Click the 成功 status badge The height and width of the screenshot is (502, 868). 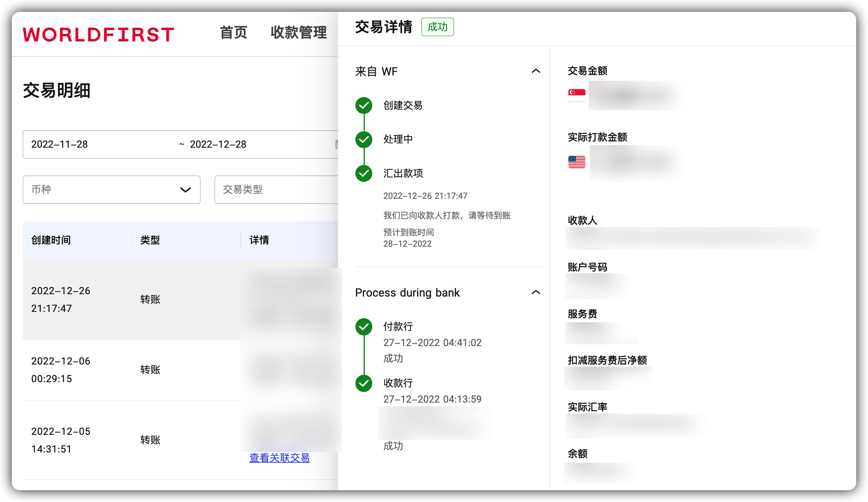[438, 27]
